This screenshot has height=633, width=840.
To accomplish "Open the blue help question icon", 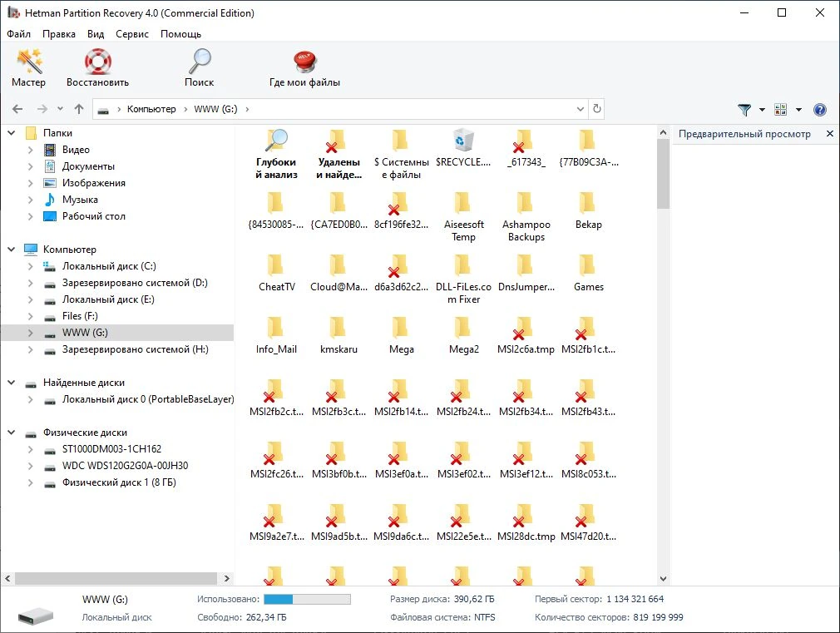I will coord(820,109).
